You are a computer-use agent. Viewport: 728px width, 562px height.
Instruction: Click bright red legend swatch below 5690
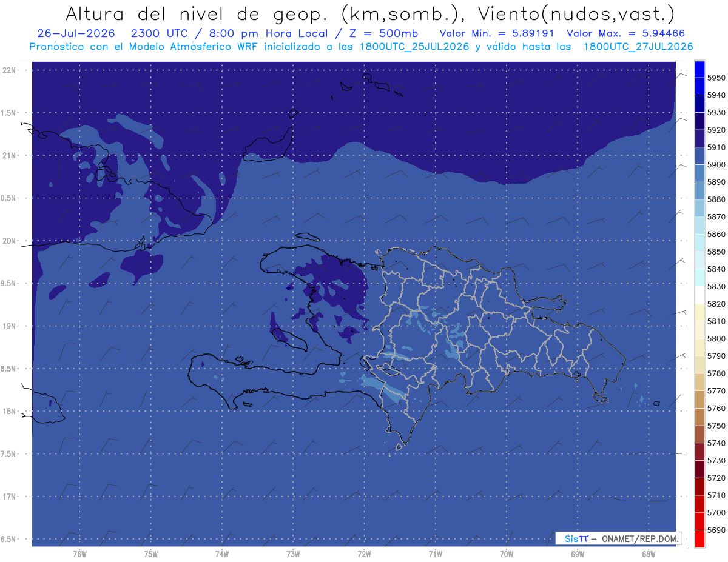(699, 538)
